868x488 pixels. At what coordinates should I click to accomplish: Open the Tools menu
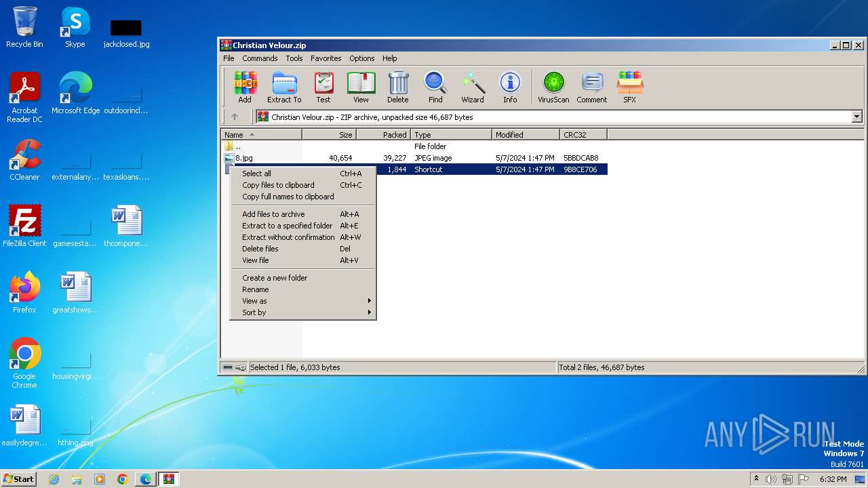pyautogui.click(x=294, y=58)
